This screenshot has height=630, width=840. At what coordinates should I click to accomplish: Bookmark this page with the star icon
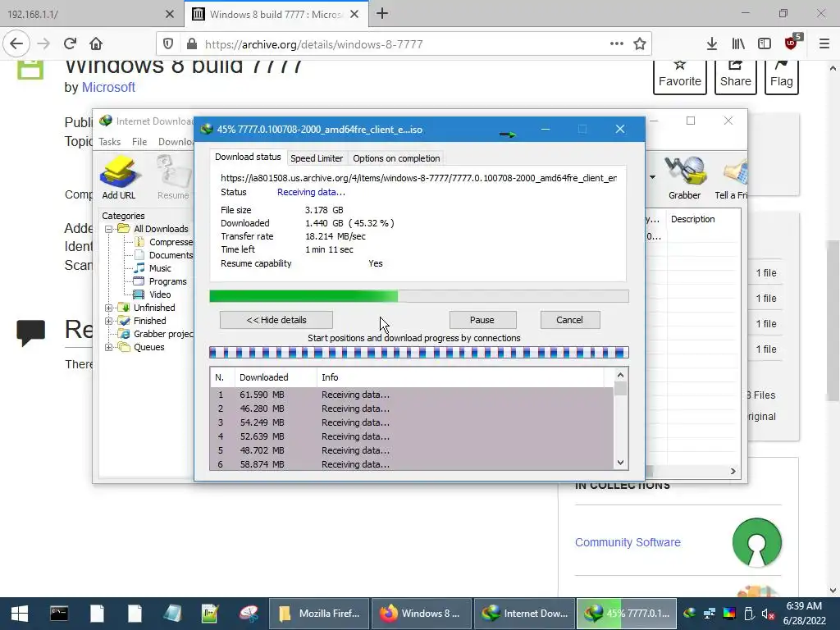click(x=640, y=44)
